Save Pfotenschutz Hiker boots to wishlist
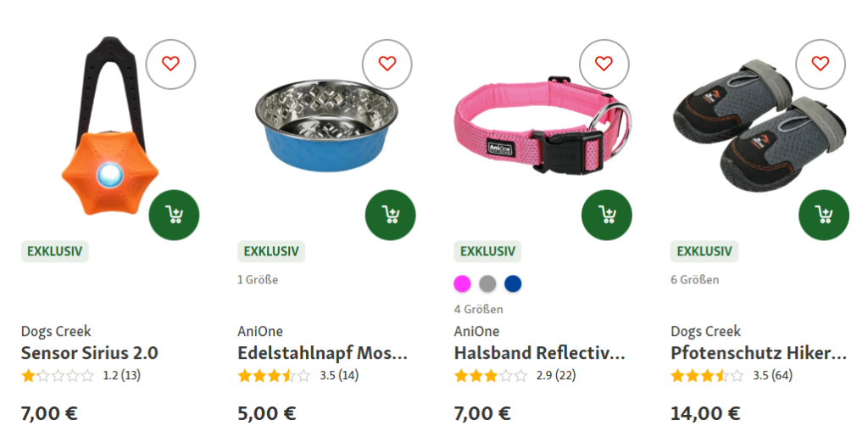Image resolution: width=868 pixels, height=426 pixels. (820, 64)
